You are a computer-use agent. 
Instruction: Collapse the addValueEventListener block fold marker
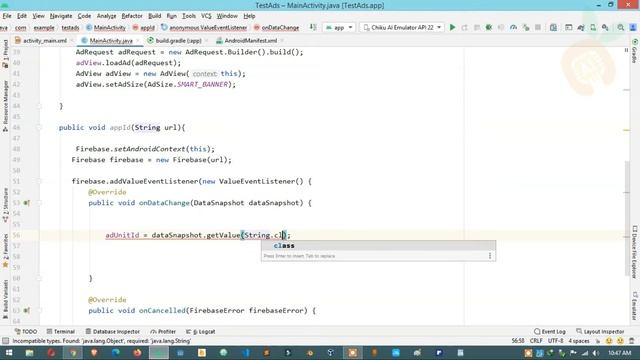[x=40, y=181]
